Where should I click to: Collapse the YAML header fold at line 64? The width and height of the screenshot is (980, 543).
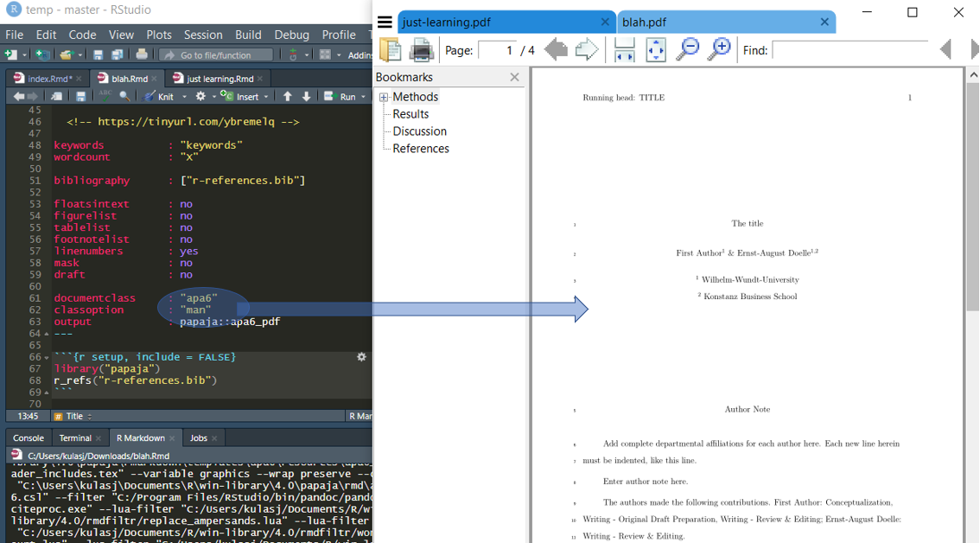(47, 334)
